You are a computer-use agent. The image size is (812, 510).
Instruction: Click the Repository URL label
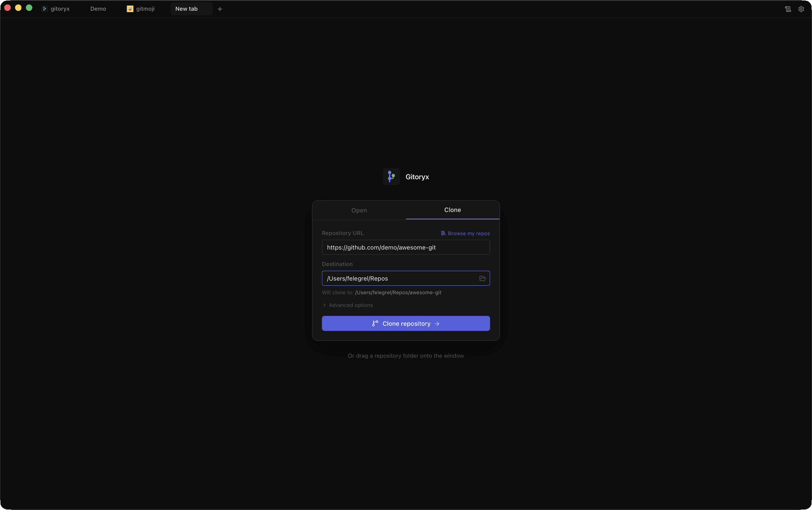342,233
